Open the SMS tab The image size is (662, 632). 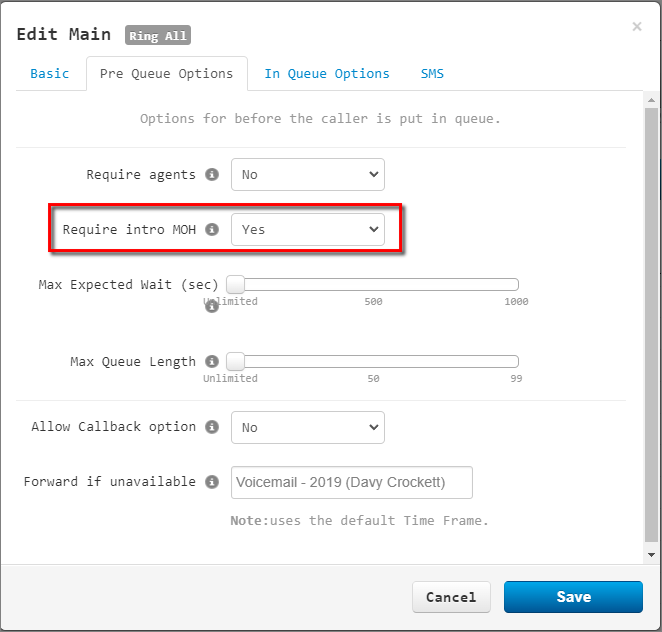(432, 73)
